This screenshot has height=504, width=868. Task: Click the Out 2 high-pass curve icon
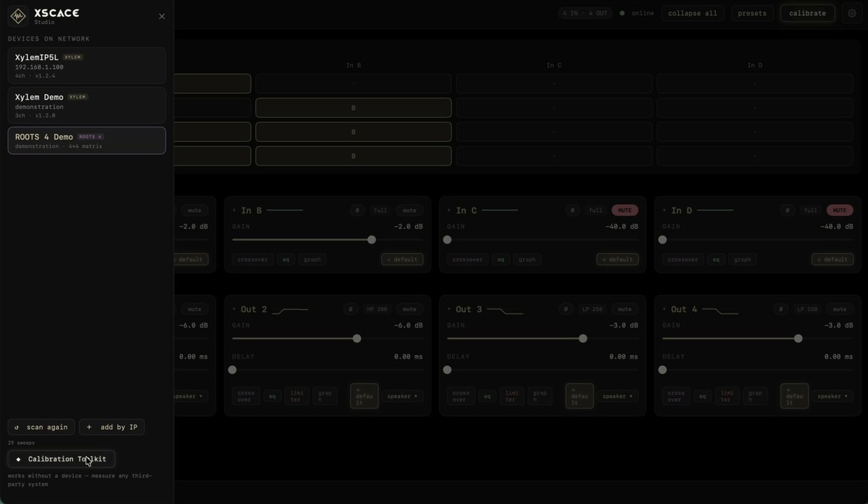click(x=290, y=310)
